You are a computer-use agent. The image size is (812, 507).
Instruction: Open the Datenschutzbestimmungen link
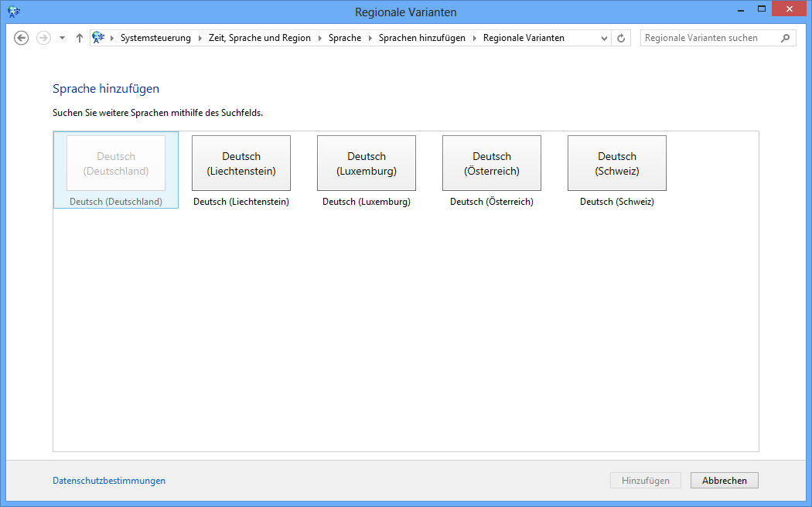click(109, 481)
